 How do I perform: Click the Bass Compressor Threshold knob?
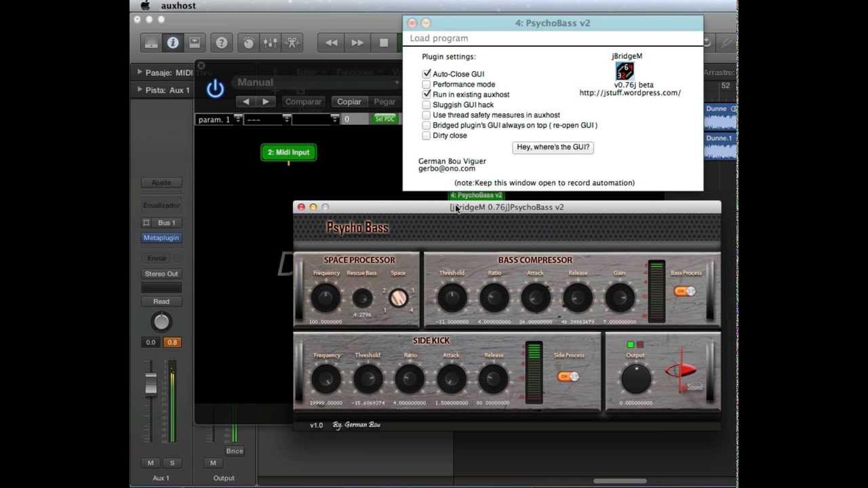452,298
